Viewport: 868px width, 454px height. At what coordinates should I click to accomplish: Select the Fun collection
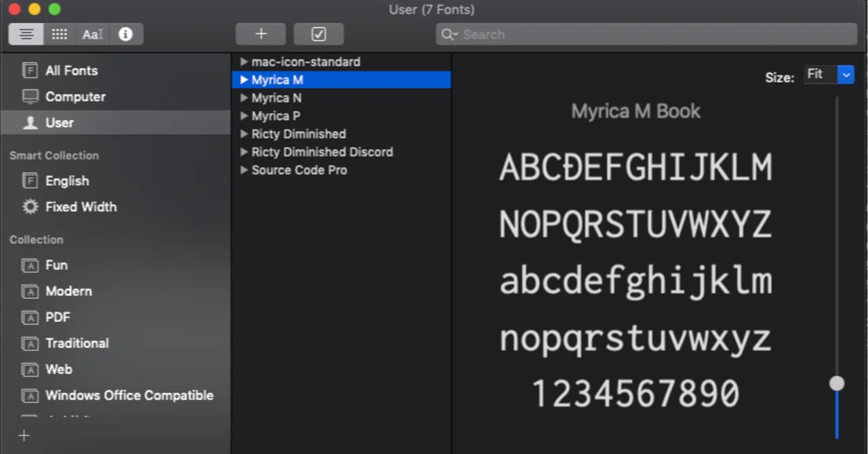pos(56,265)
